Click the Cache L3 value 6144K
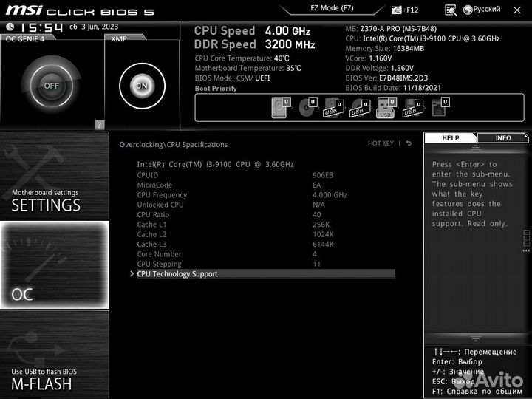The image size is (532, 399). click(323, 244)
